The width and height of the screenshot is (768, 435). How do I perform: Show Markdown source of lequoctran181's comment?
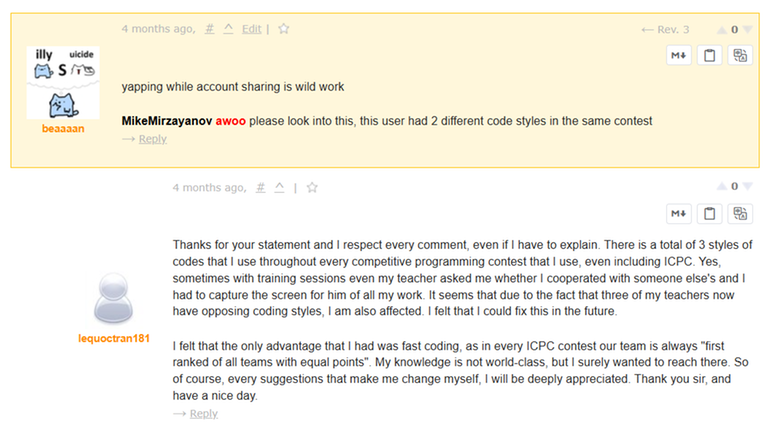click(680, 213)
